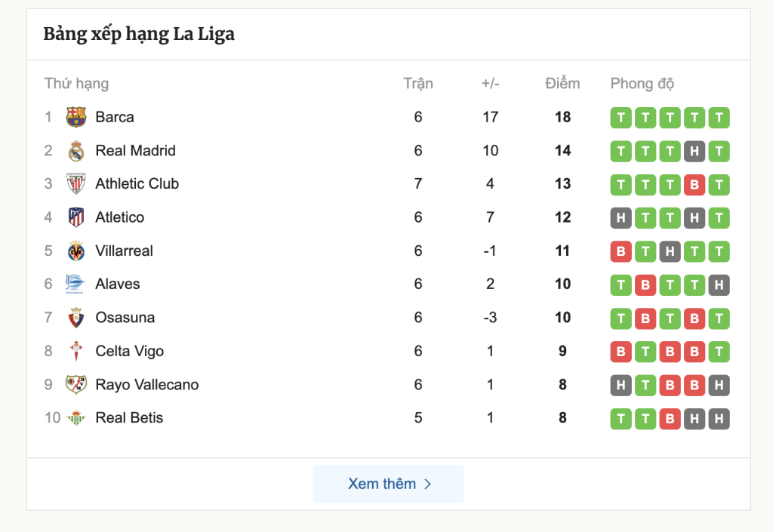Image resolution: width=773 pixels, height=532 pixels.
Task: Click the Osasuna crest icon
Action: click(x=76, y=318)
